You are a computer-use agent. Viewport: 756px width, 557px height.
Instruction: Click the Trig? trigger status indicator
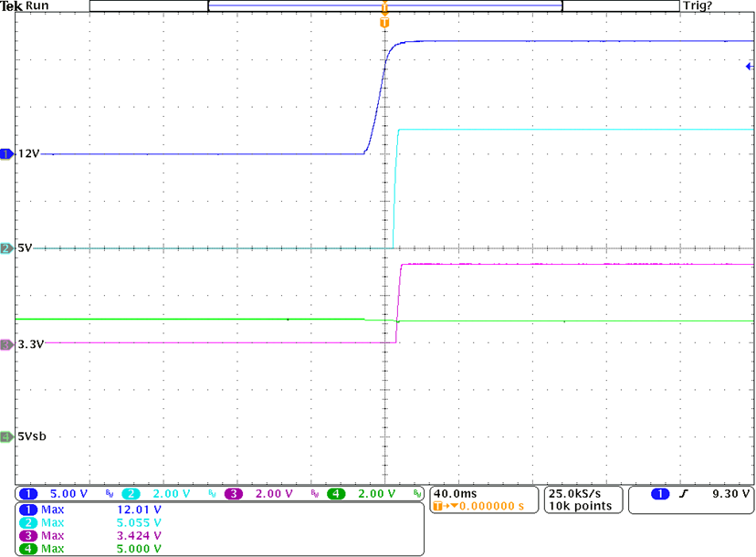(x=698, y=5)
